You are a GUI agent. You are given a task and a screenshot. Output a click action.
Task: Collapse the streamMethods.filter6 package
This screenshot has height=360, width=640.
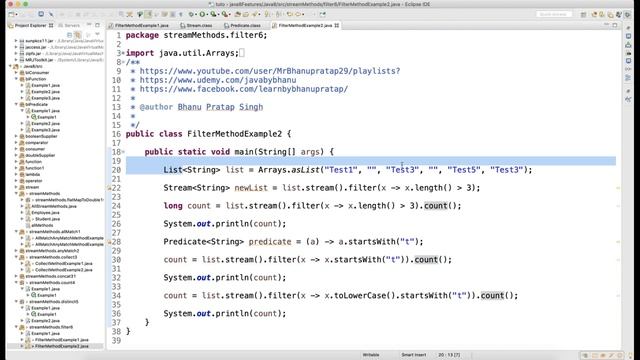click(x=16, y=327)
